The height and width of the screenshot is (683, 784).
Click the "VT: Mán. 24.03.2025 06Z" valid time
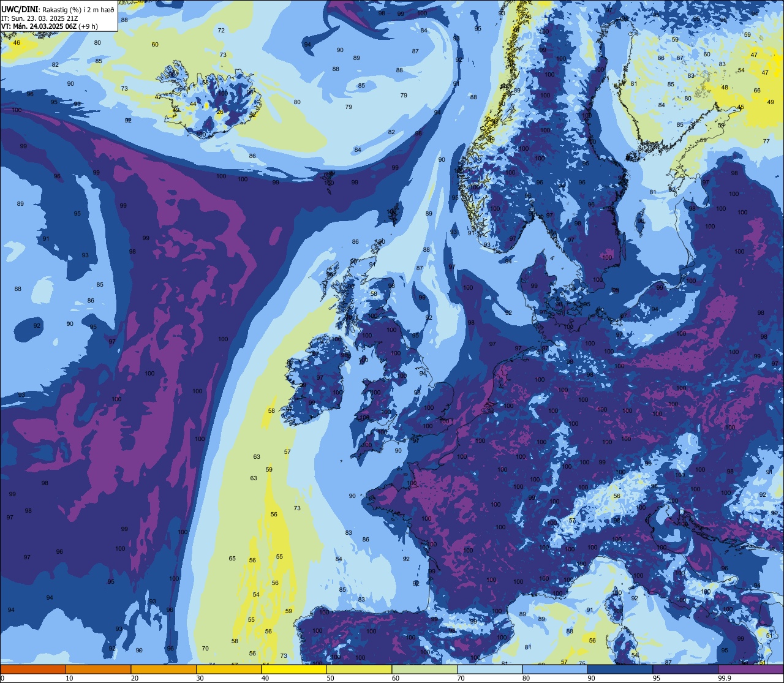click(39, 26)
